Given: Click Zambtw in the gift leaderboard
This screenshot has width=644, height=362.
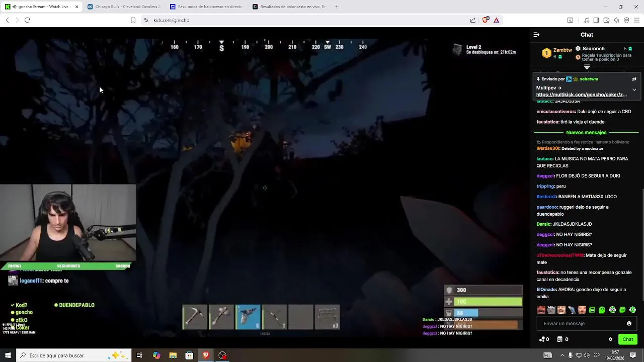Looking at the screenshot, I should [562, 50].
